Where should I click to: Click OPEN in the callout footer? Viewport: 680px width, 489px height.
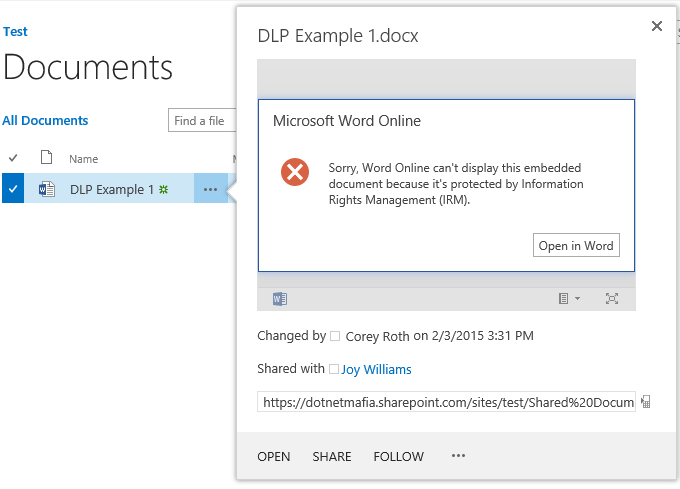click(x=274, y=456)
